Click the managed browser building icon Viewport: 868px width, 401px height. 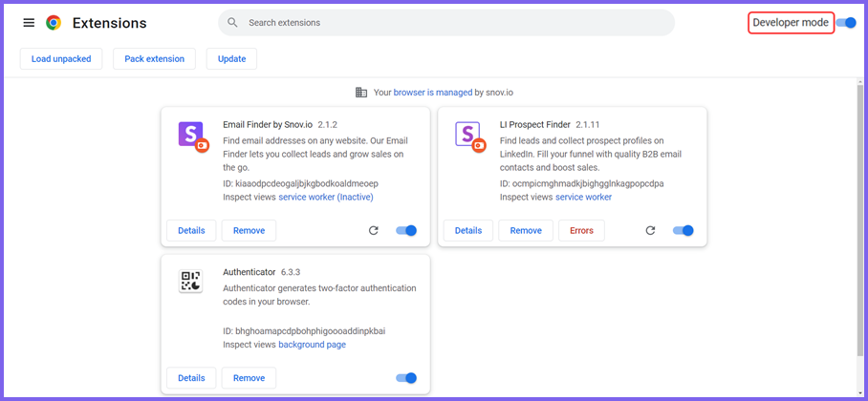click(x=361, y=93)
